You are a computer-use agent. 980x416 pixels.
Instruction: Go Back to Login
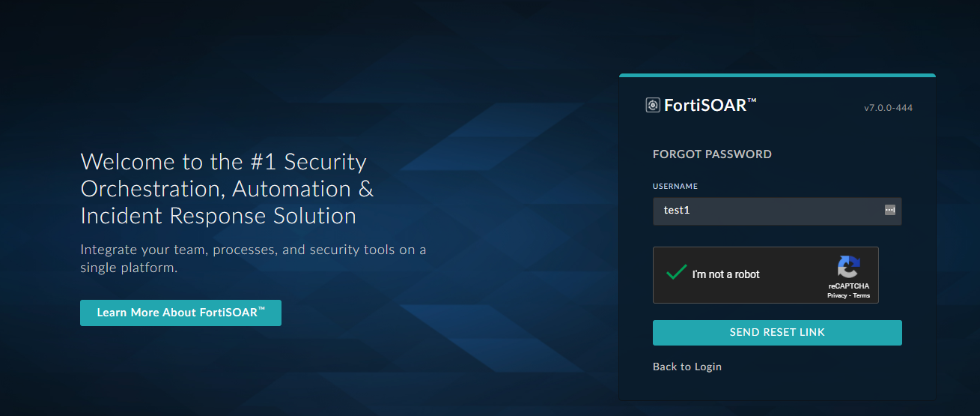tap(687, 367)
